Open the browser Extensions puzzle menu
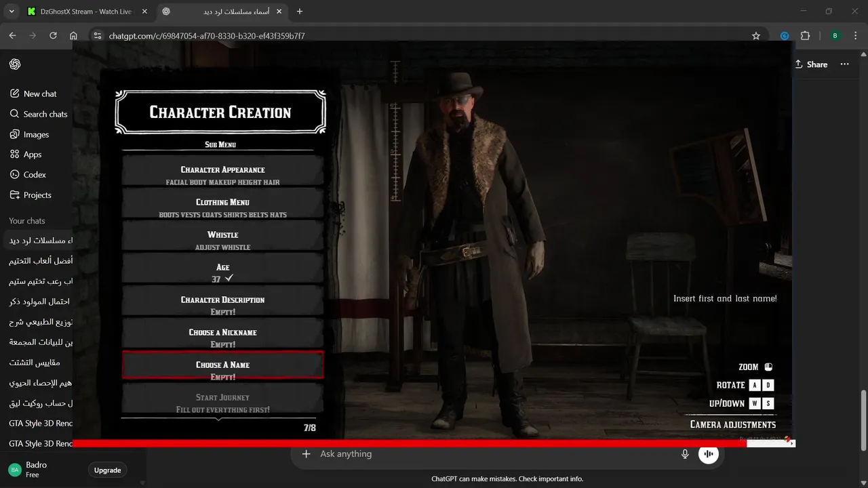 (805, 36)
